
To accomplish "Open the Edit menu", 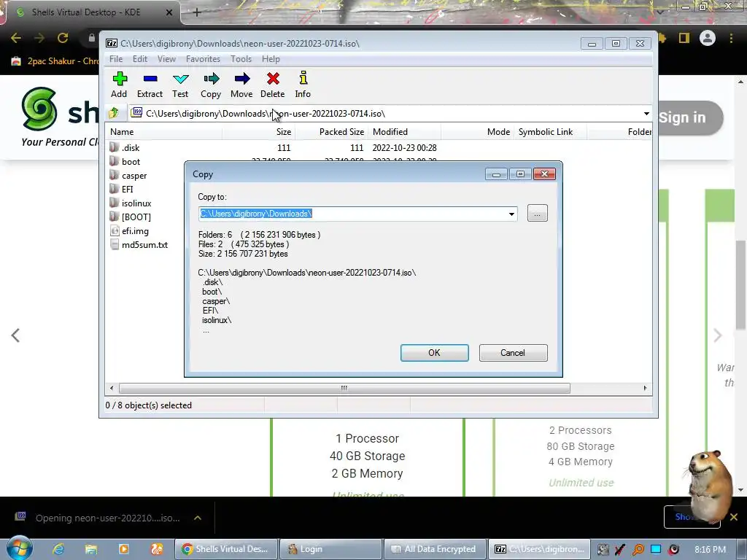I will pyautogui.click(x=139, y=59).
